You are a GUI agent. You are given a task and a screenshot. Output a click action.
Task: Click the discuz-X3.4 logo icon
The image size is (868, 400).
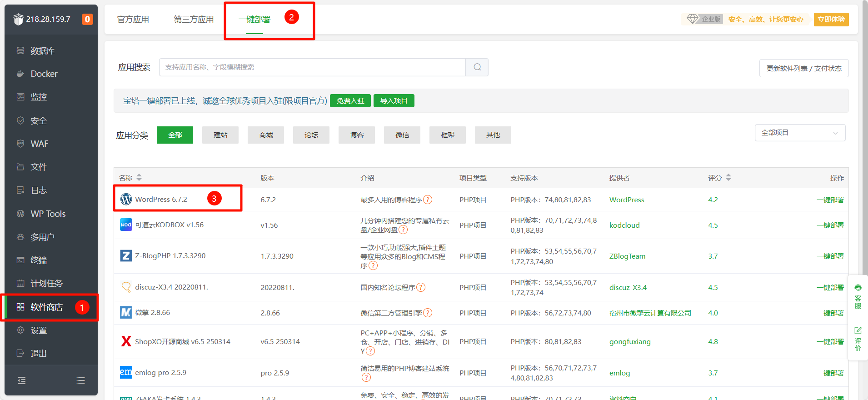click(126, 287)
